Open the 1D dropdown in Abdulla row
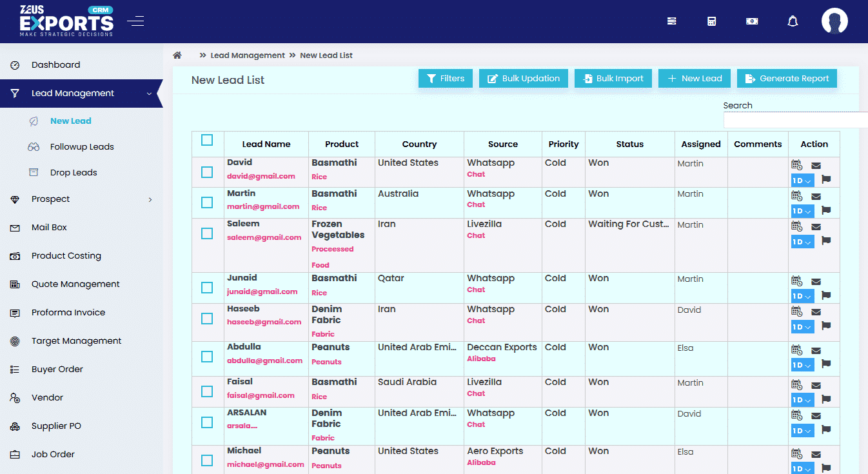Image resolution: width=868 pixels, height=474 pixels. (802, 365)
